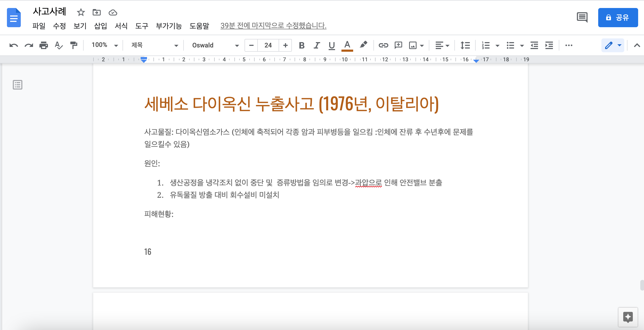Open the zoom level 100% dropdown
This screenshot has width=644, height=330.
coord(105,45)
